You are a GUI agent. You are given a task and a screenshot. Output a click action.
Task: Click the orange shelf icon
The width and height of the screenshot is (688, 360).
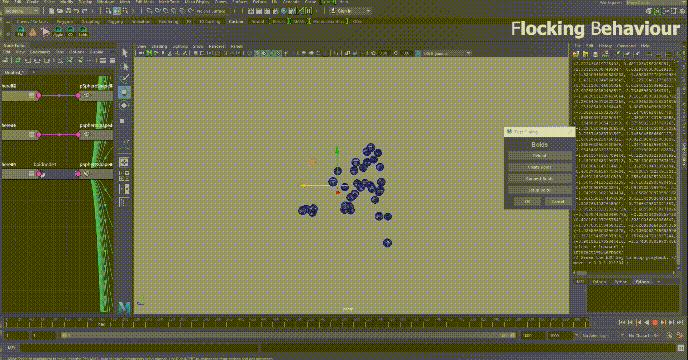point(32,31)
